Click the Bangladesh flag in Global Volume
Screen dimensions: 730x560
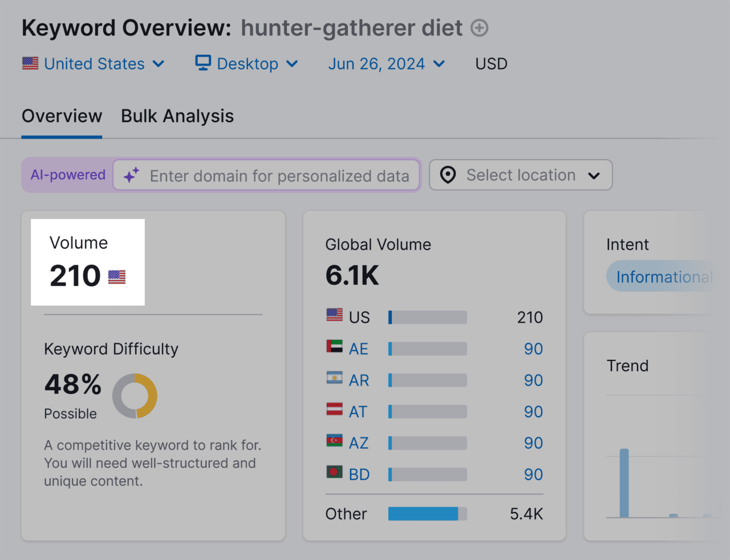[334, 472]
